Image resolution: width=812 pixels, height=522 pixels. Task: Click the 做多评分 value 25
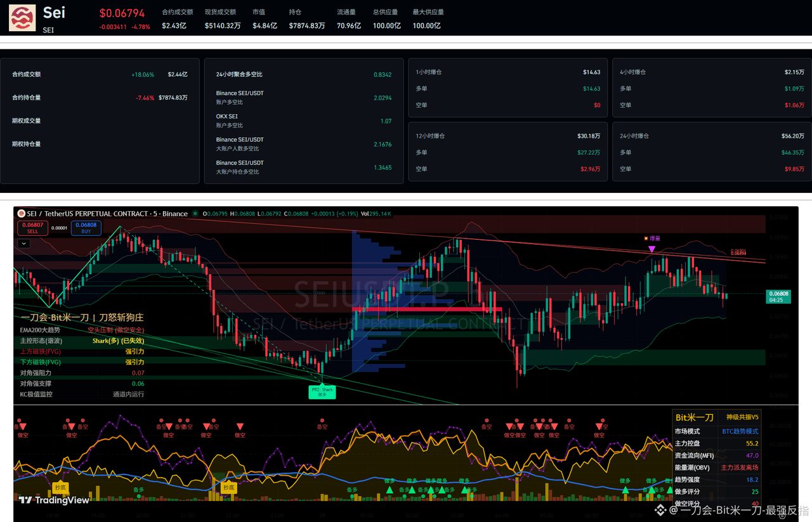[755, 492]
